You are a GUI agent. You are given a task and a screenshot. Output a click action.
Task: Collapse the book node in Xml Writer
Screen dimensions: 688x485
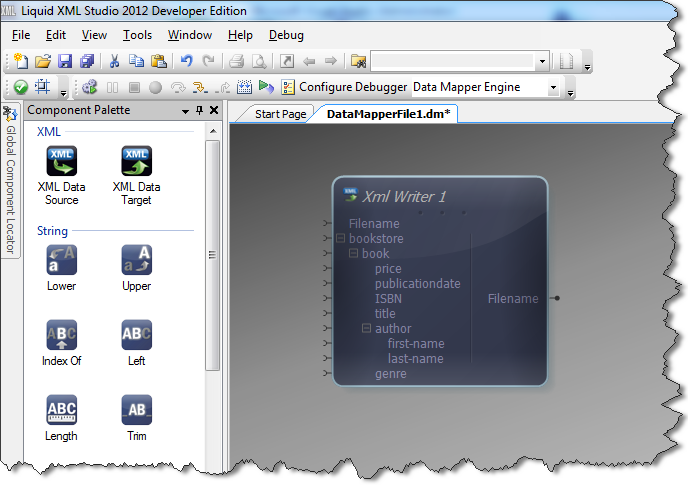click(353, 253)
